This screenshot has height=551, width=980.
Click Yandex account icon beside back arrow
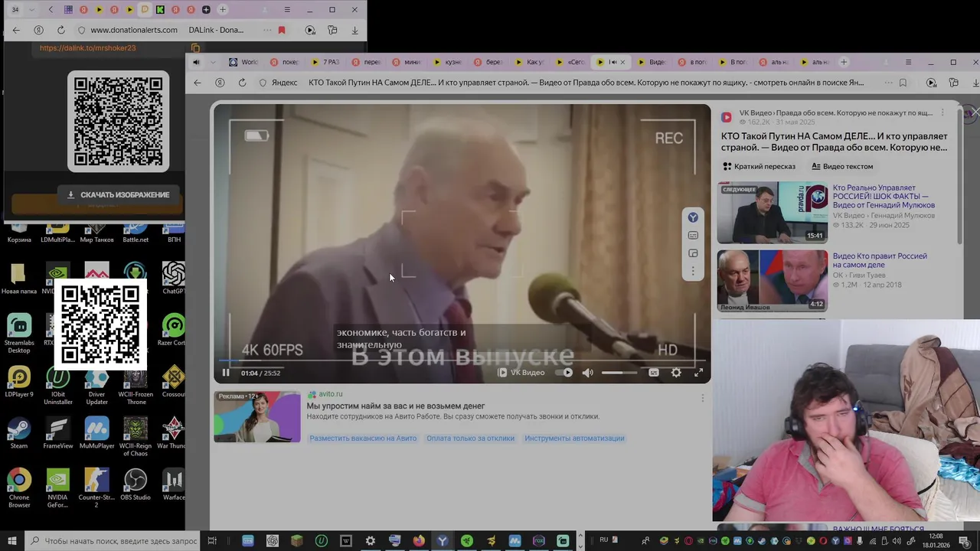coord(220,83)
